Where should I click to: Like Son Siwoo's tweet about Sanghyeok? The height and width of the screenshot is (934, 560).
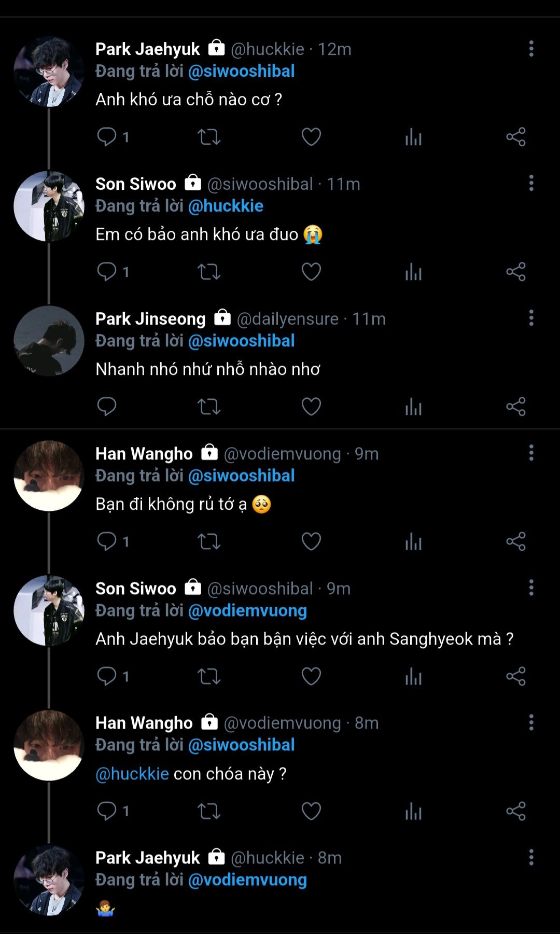coord(311,676)
